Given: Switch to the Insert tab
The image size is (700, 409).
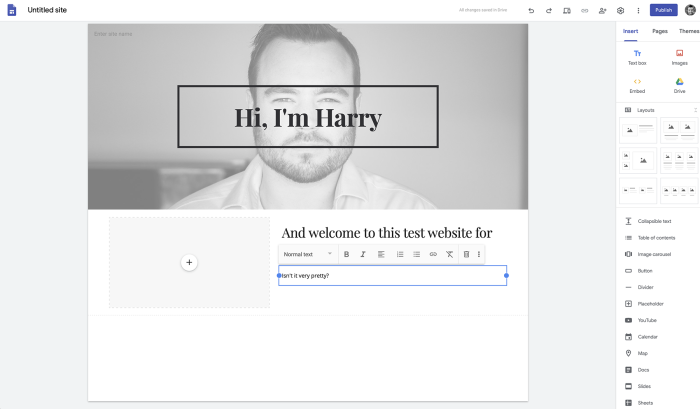Looking at the screenshot, I should click(630, 31).
